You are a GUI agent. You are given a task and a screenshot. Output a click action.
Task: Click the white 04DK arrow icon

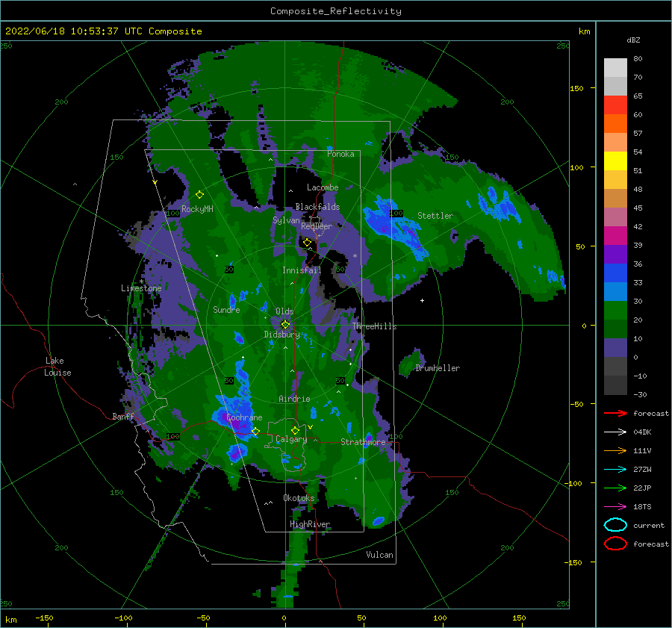(615, 432)
